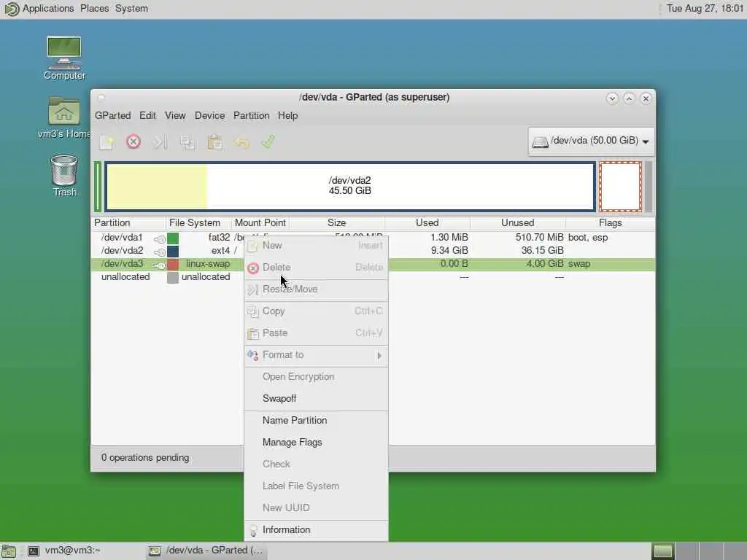Click the GParted taskbar window button
This screenshot has width=747, height=560.
pyautogui.click(x=206, y=551)
